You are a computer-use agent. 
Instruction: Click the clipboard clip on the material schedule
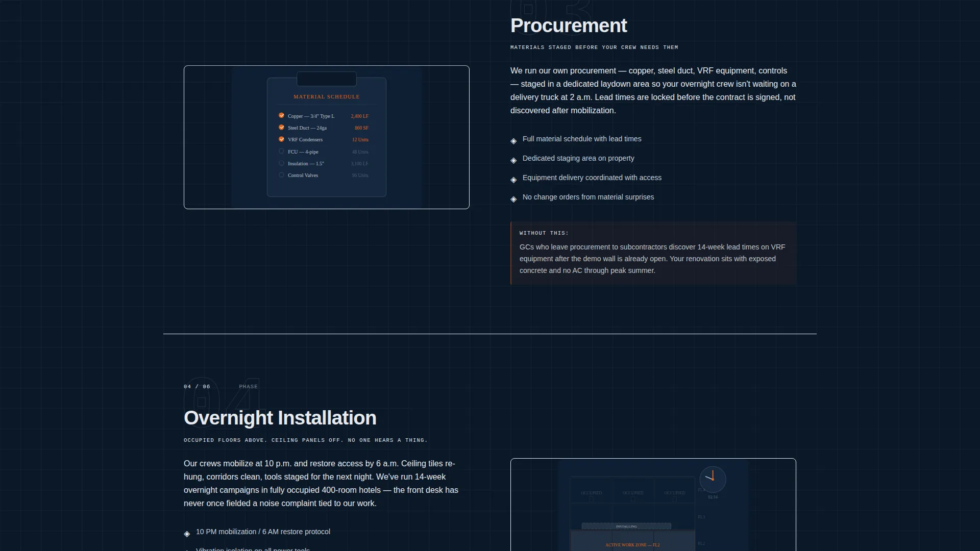(x=327, y=79)
